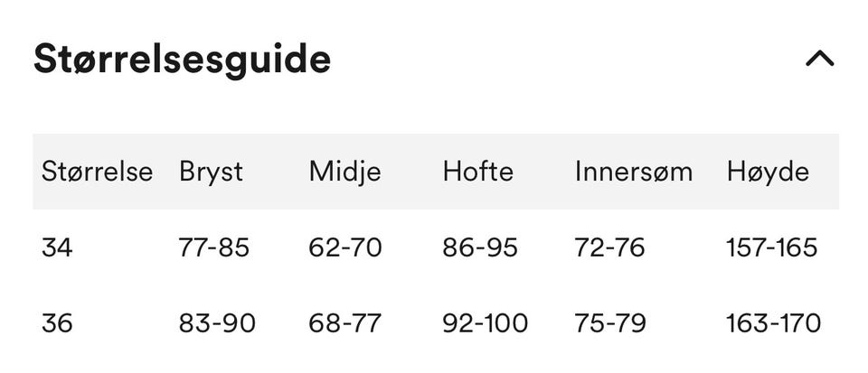Image resolution: width=868 pixels, height=373 pixels.
Task: Click the Størrelsesguide heading
Action: (x=182, y=59)
